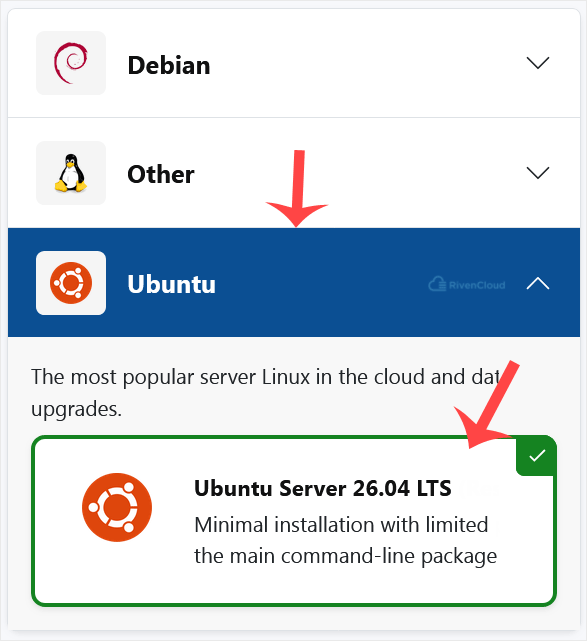Click 'the main command-line package' text line
587x641 pixels.
click(x=345, y=556)
